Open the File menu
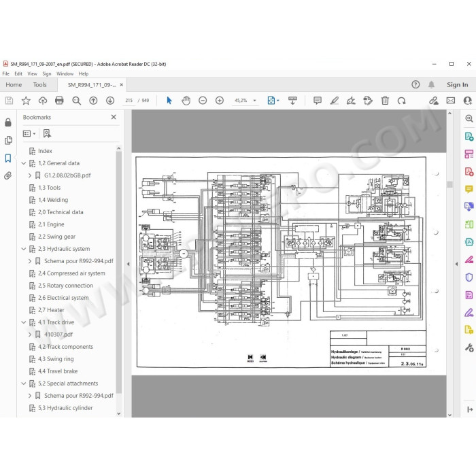Viewport: 476px width, 476px height. click(x=5, y=73)
